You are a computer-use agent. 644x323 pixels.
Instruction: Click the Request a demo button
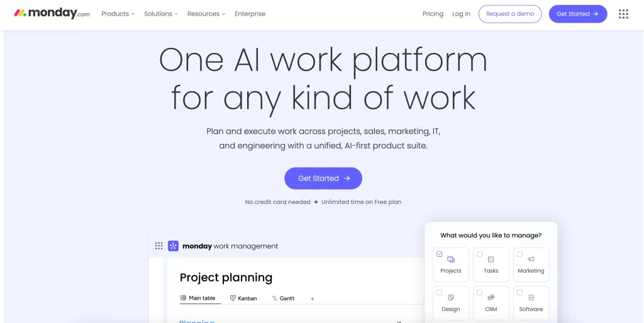[509, 14]
